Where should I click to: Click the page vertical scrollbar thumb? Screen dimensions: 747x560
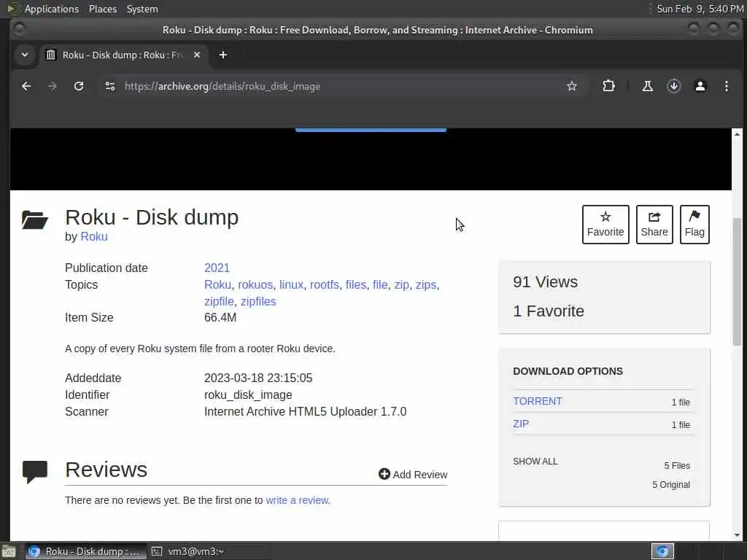tap(737, 283)
